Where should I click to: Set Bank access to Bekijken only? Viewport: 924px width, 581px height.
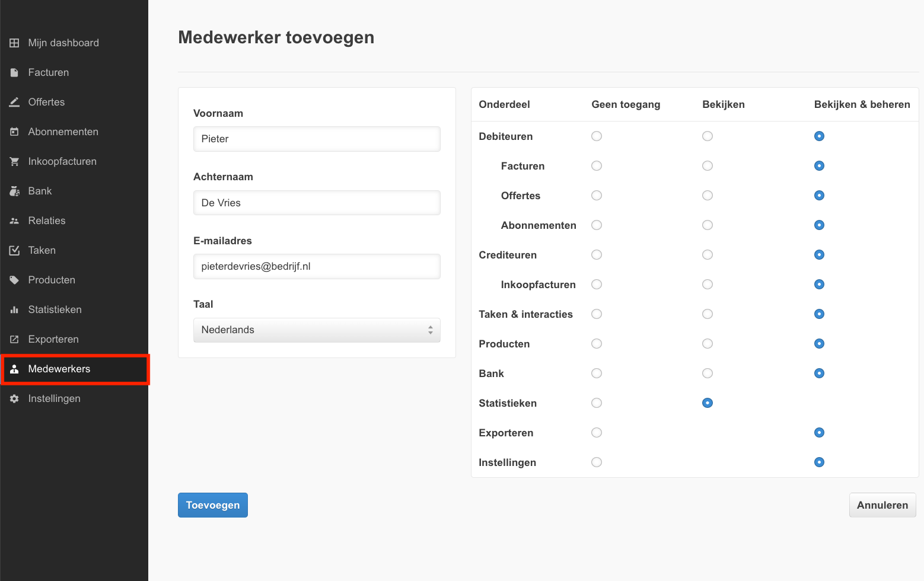(707, 373)
